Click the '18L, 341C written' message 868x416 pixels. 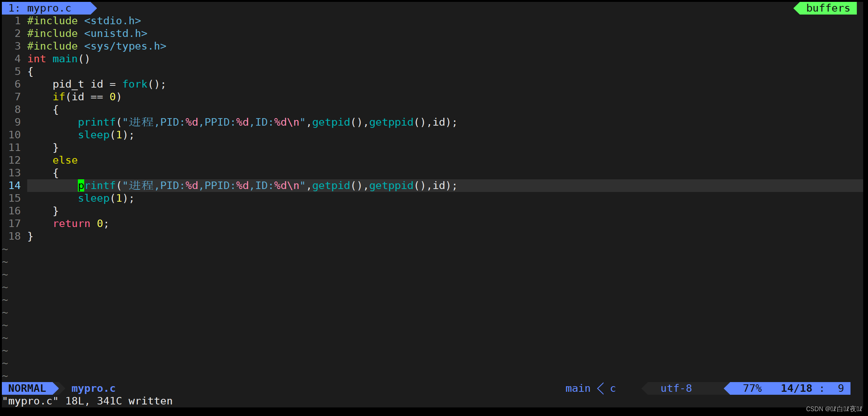click(119, 401)
